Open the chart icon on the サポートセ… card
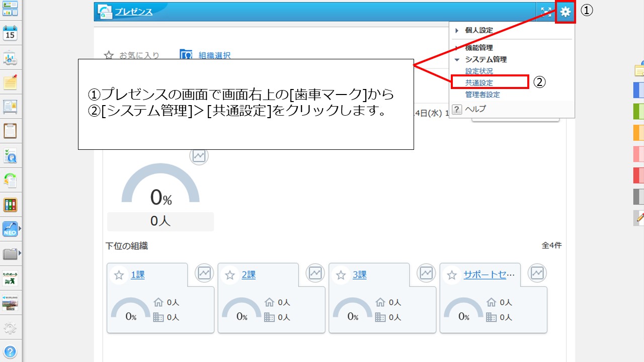Screen dimensions: 644x362 pyautogui.click(x=537, y=273)
